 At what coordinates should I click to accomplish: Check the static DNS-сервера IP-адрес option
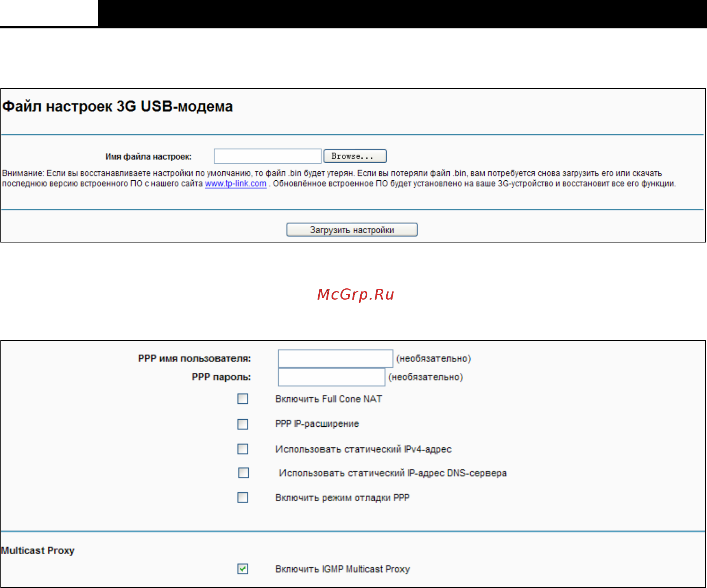(244, 473)
